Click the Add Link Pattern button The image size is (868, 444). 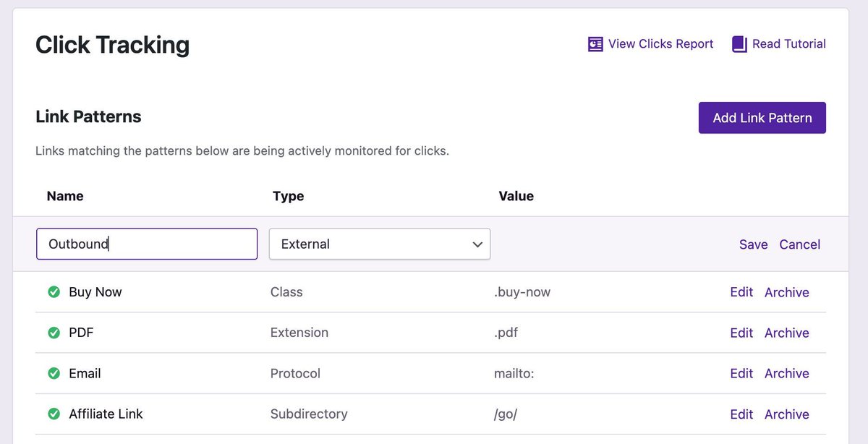click(762, 118)
